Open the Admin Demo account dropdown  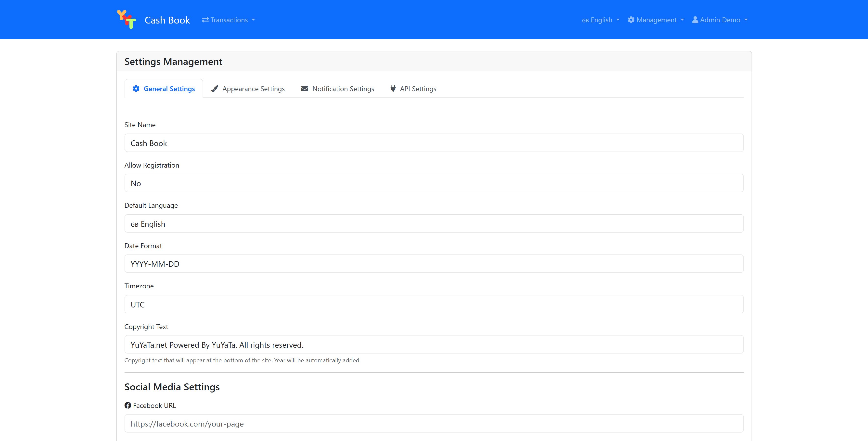(720, 20)
